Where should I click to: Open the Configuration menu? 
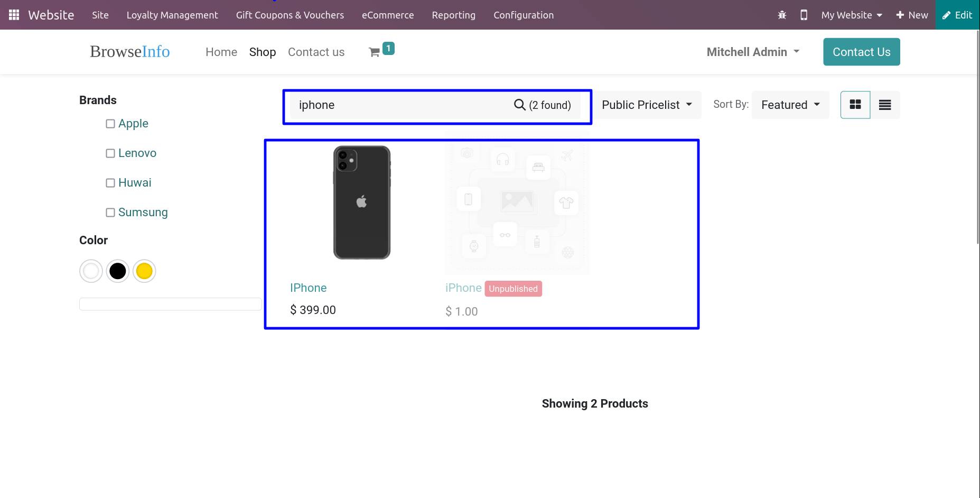click(524, 15)
